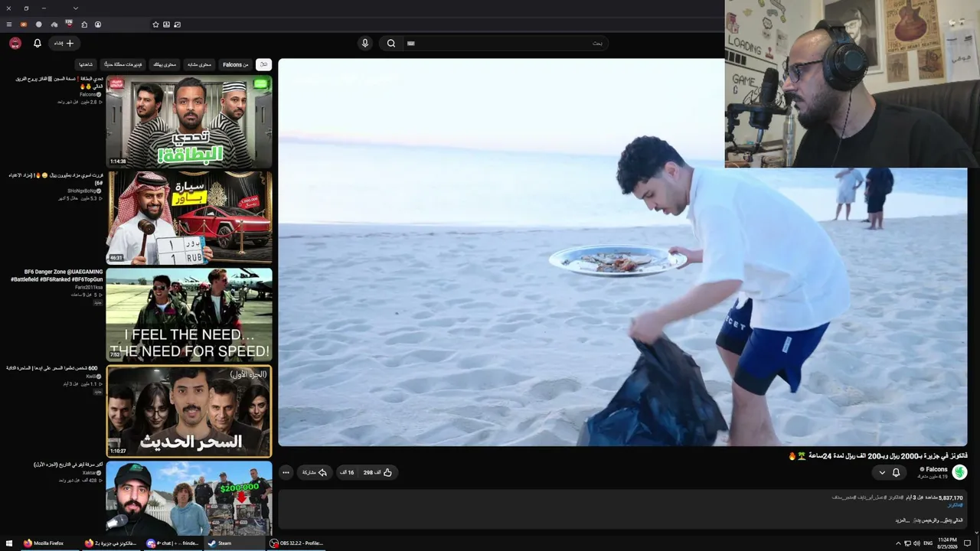Open the ENG language indicator
The height and width of the screenshot is (551, 980).
pyautogui.click(x=928, y=543)
